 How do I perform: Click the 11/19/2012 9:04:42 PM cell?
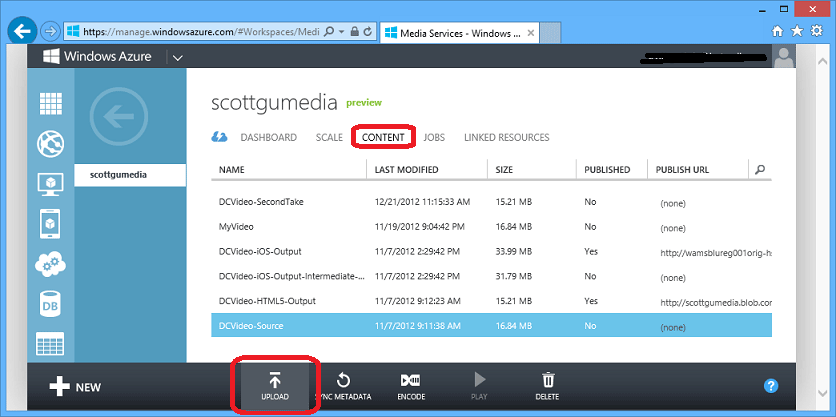420,227
